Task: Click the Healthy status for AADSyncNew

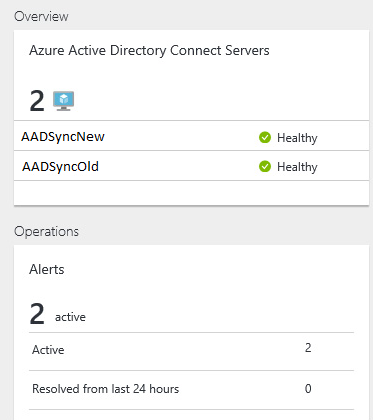Action: click(x=297, y=138)
